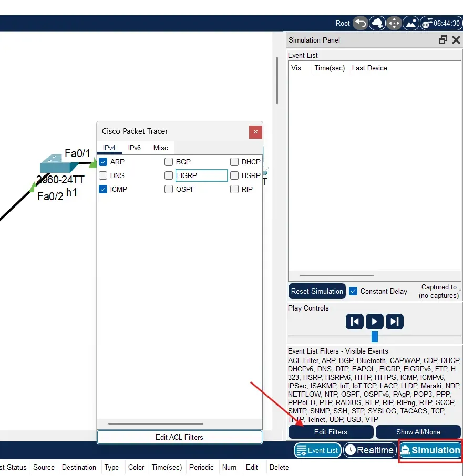Click the Edit column header
This screenshot has width=463, height=476.
click(x=252, y=467)
